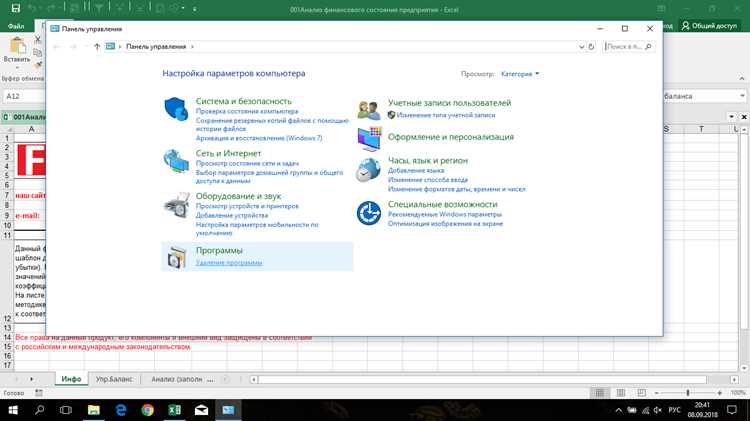Click Добавление устройства link
The image size is (750, 421).
coord(232,215)
